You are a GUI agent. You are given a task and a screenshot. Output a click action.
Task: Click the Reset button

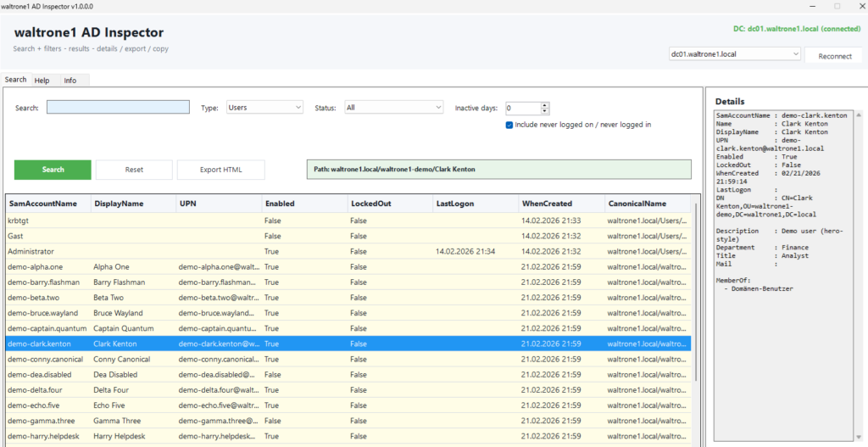(134, 170)
